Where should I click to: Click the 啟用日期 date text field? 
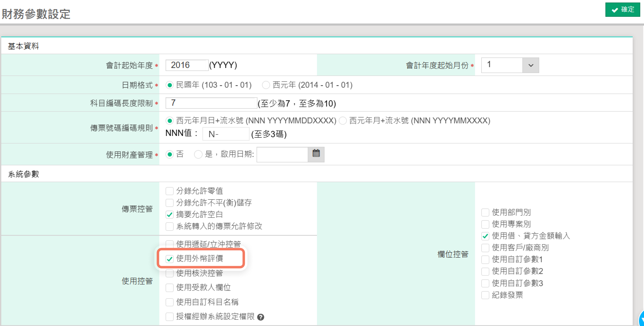282,154
